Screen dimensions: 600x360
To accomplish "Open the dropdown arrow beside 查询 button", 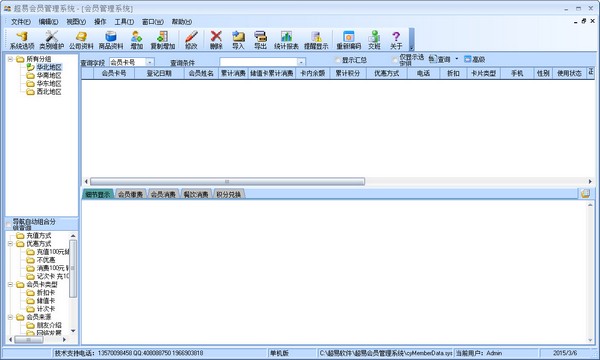I will point(457,59).
